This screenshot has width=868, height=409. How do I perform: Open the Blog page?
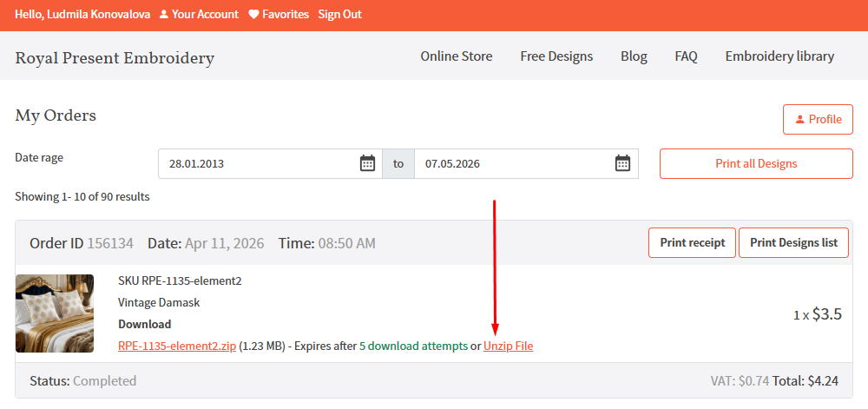click(634, 56)
